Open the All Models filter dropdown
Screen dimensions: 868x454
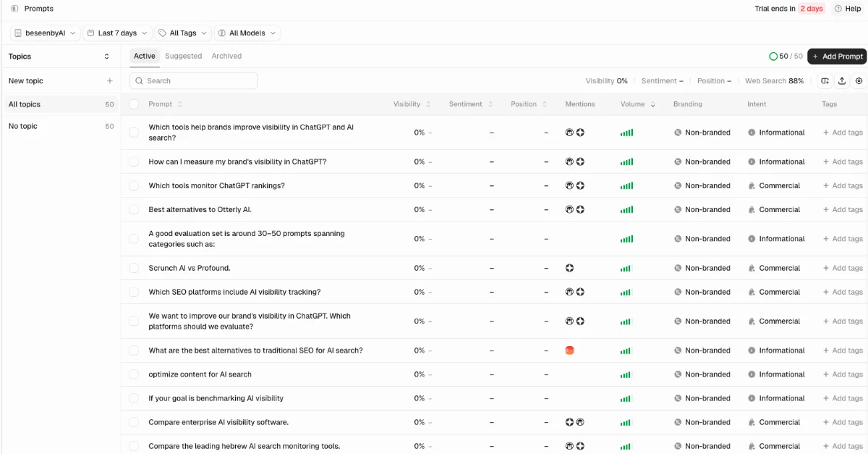click(247, 33)
